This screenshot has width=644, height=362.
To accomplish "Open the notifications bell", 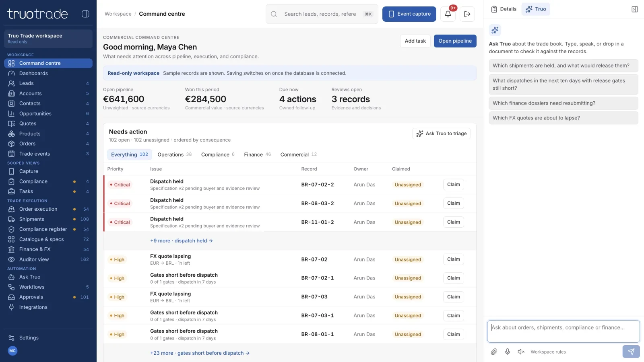I will point(448,14).
